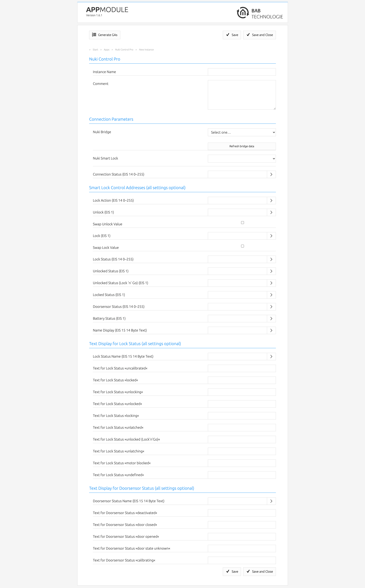Enable the Swap Unlock Value checkbox
Image resolution: width=365 pixels, height=588 pixels.
[242, 223]
